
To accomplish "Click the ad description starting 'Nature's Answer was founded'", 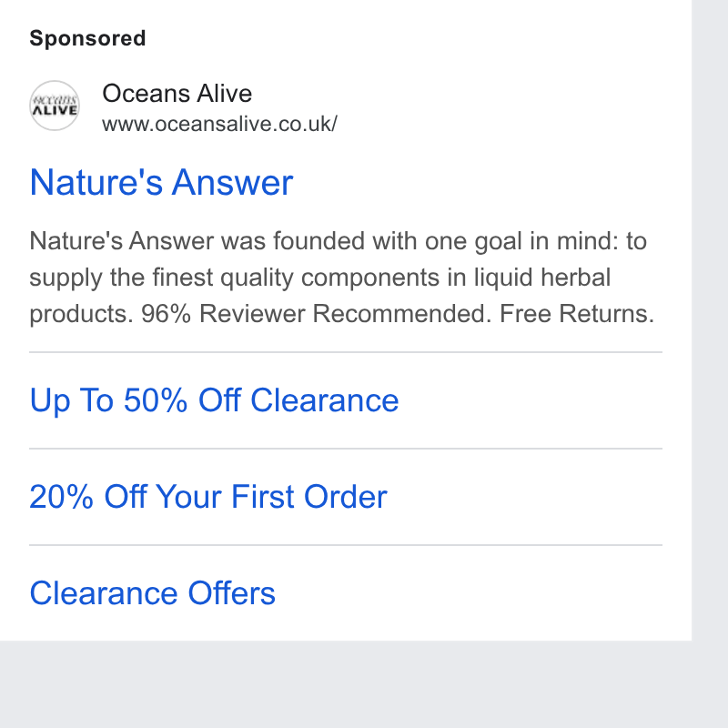I will point(342,278).
